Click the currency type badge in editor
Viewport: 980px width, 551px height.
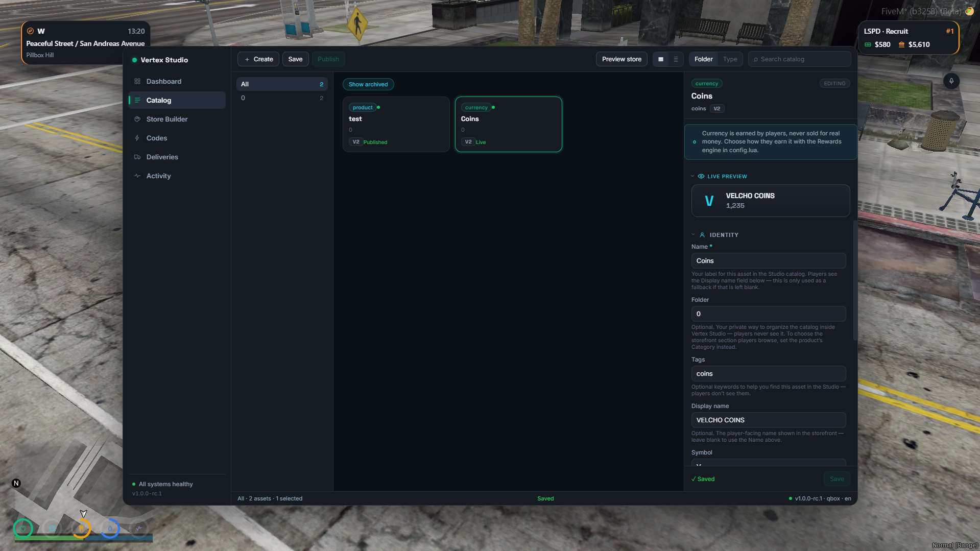coord(707,84)
